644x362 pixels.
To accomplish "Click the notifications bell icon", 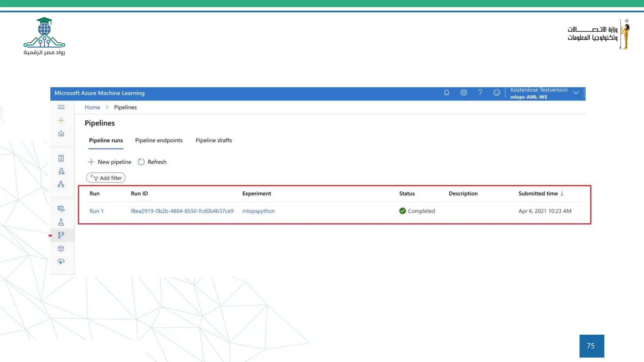I will [x=447, y=93].
